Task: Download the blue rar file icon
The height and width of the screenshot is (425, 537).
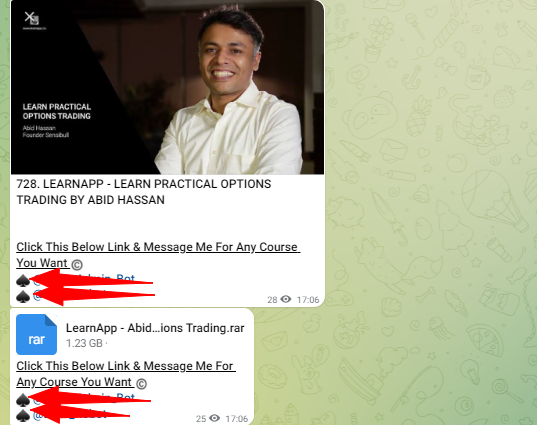Action: [36, 334]
